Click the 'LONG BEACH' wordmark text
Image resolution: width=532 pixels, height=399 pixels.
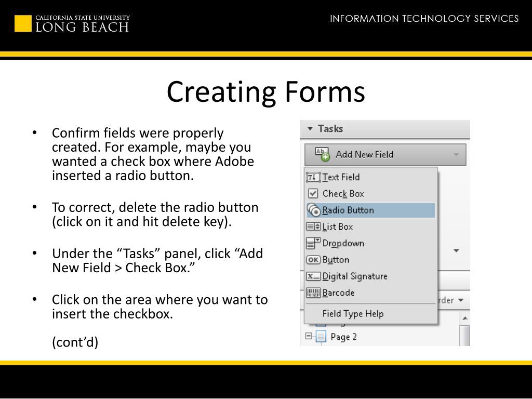pyautogui.click(x=83, y=27)
